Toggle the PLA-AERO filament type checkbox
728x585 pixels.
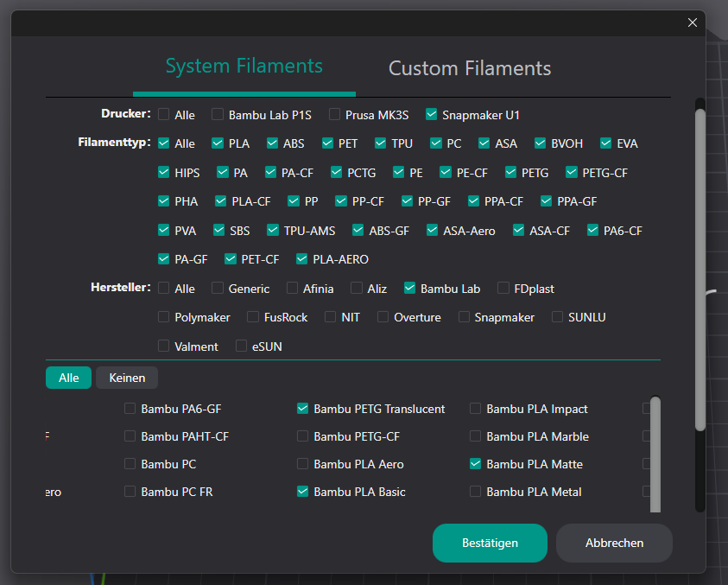302,259
